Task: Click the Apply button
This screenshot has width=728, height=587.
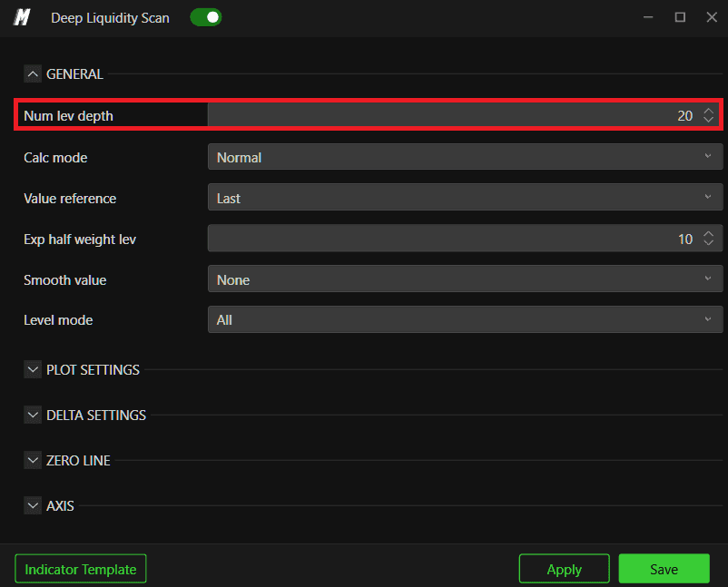Action: 564,569
